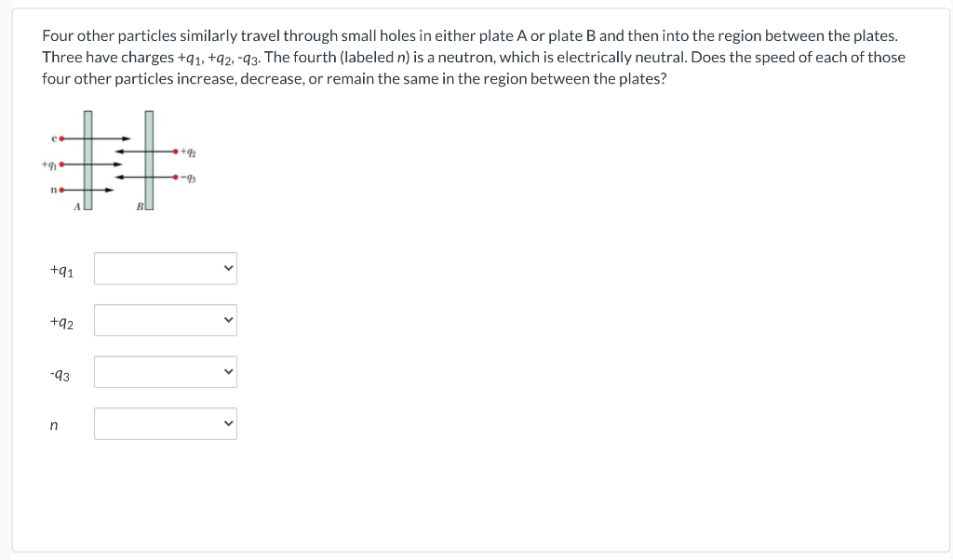Viewport: 953px width, 560px height.
Task: Open the +q2 answer dropdown
Action: [x=166, y=320]
